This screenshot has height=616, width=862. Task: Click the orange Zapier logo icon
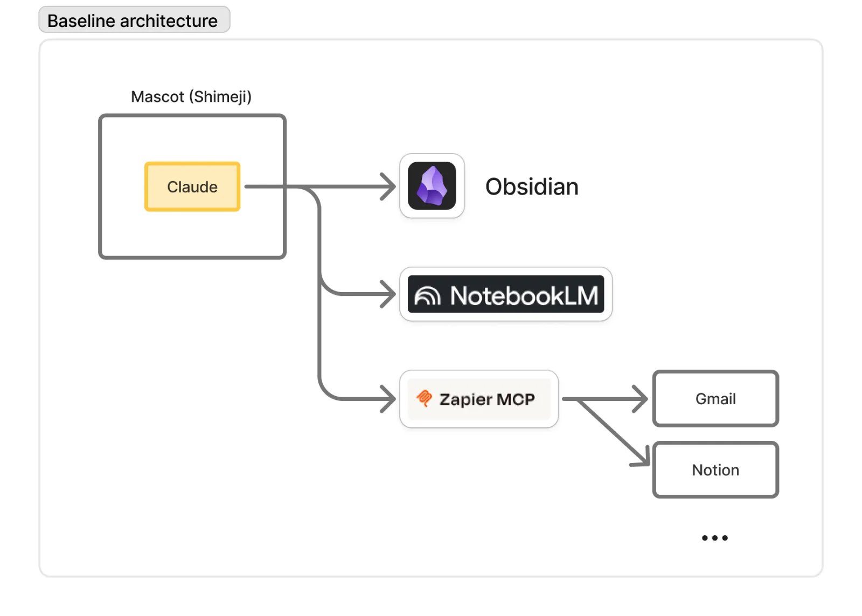(x=425, y=398)
